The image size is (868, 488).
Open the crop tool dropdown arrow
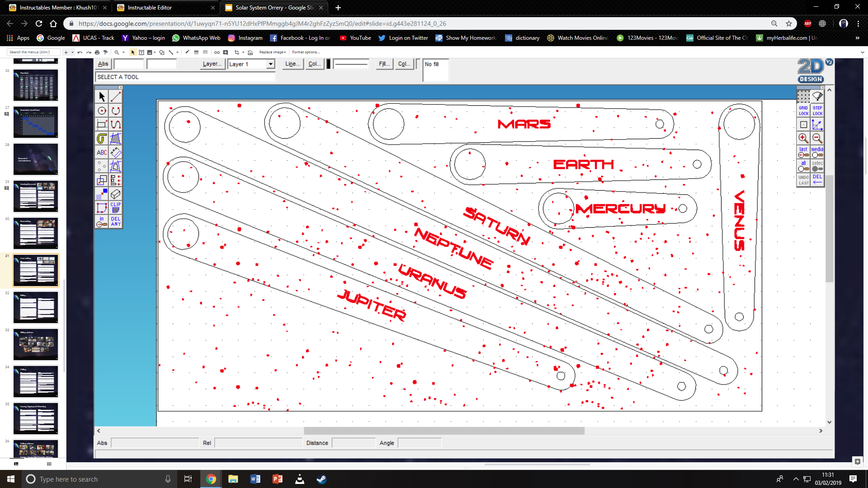click(244, 52)
